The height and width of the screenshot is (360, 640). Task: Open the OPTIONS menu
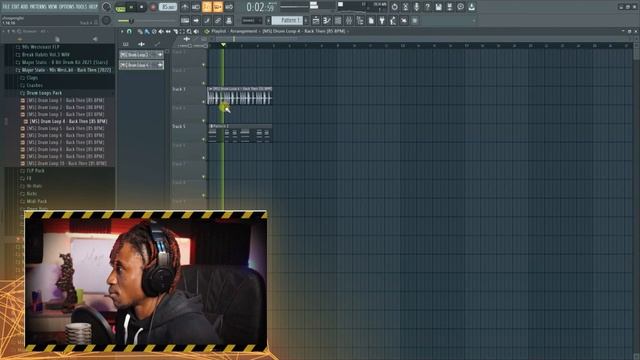point(66,7)
